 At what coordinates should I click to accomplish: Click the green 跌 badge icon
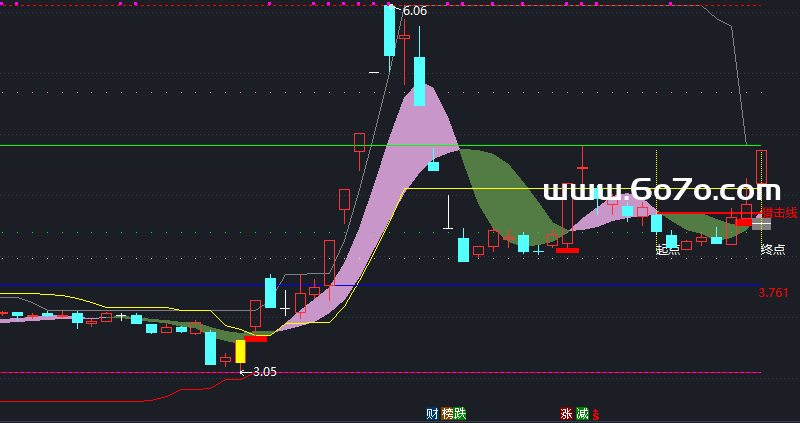pyautogui.click(x=460, y=414)
